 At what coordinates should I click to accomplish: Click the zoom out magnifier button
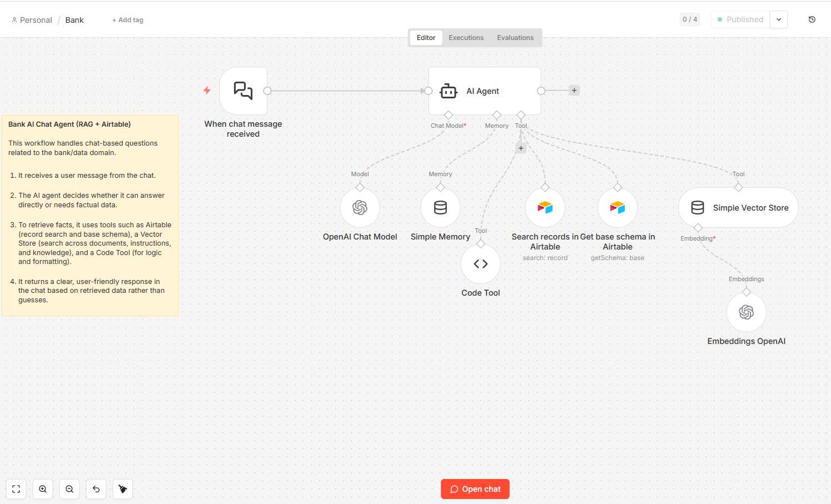pyautogui.click(x=69, y=489)
